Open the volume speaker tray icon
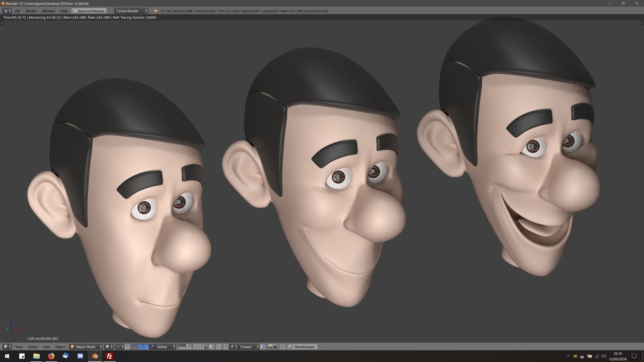This screenshot has width=644, height=362. [x=604, y=356]
